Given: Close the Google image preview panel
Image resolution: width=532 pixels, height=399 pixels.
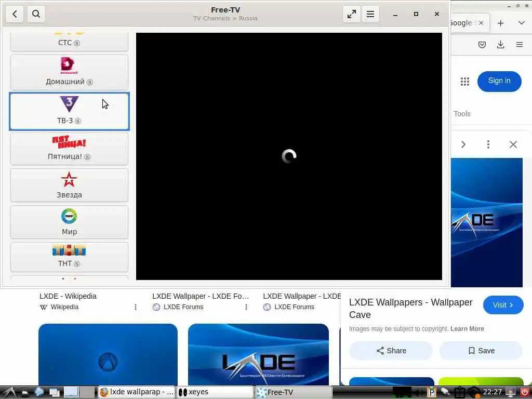Looking at the screenshot, I should 513,144.
